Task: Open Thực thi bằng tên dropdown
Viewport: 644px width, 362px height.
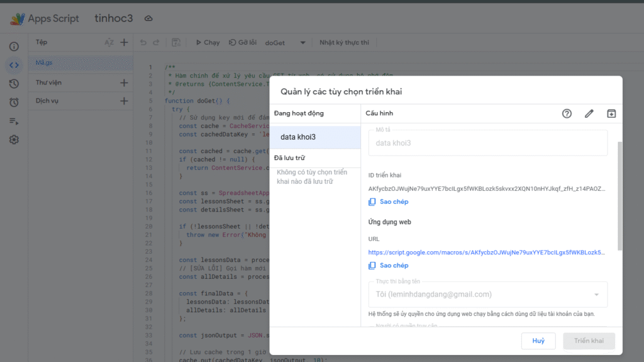Action: 488,295
